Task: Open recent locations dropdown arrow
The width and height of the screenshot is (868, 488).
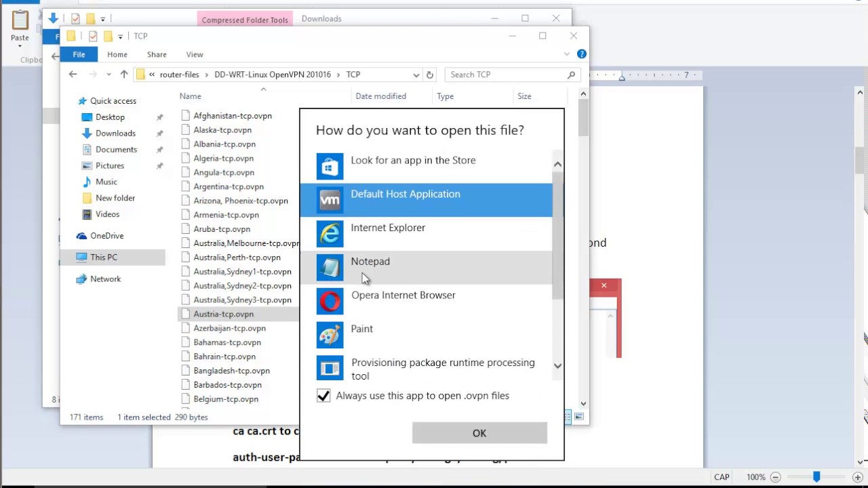Action: [108, 75]
